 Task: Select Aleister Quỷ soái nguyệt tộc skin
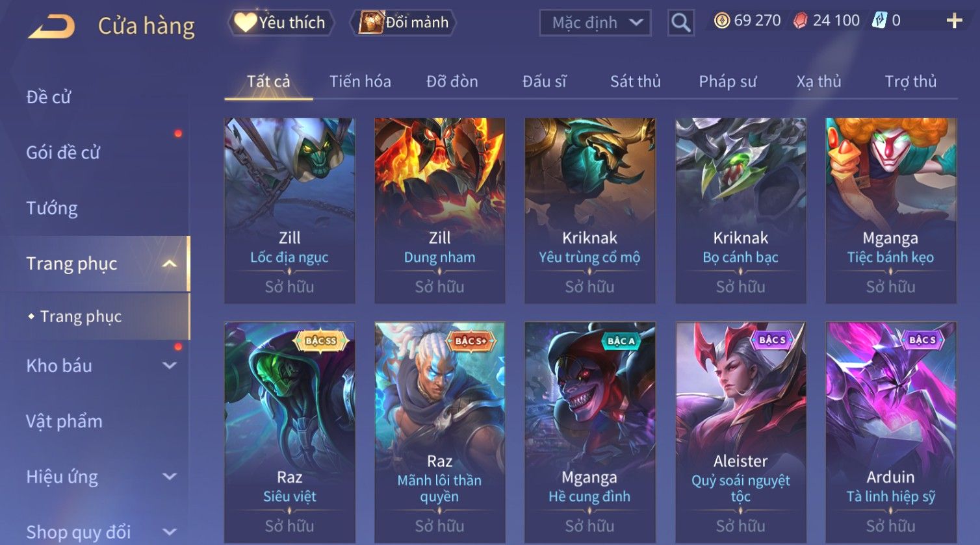pos(740,433)
